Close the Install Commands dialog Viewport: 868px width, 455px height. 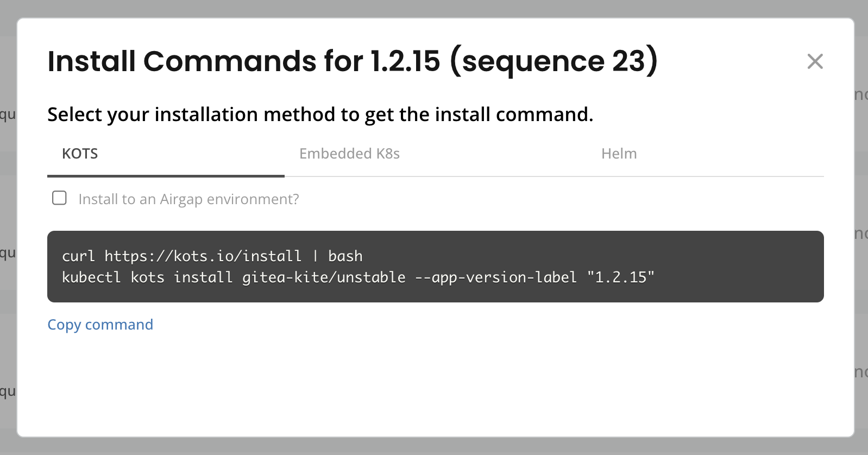coord(815,61)
